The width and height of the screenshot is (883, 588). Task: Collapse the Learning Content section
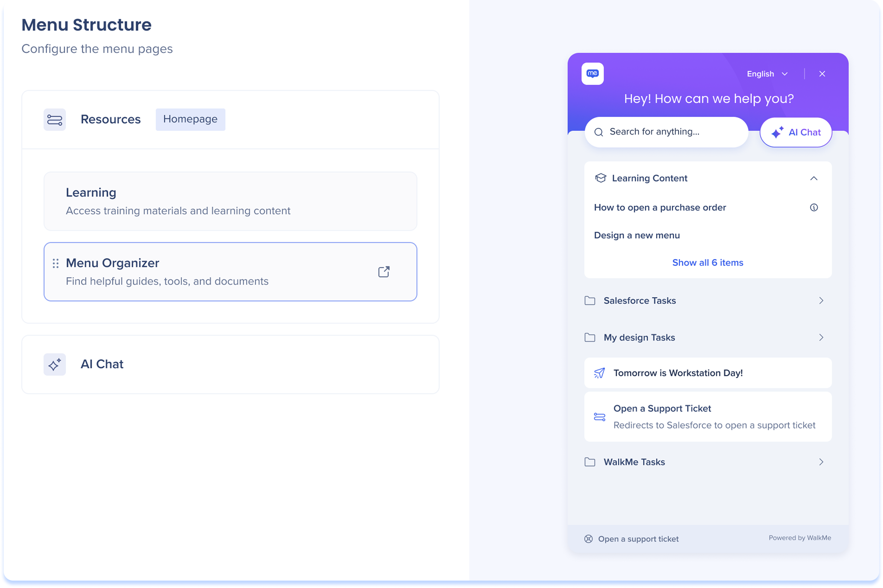click(814, 179)
